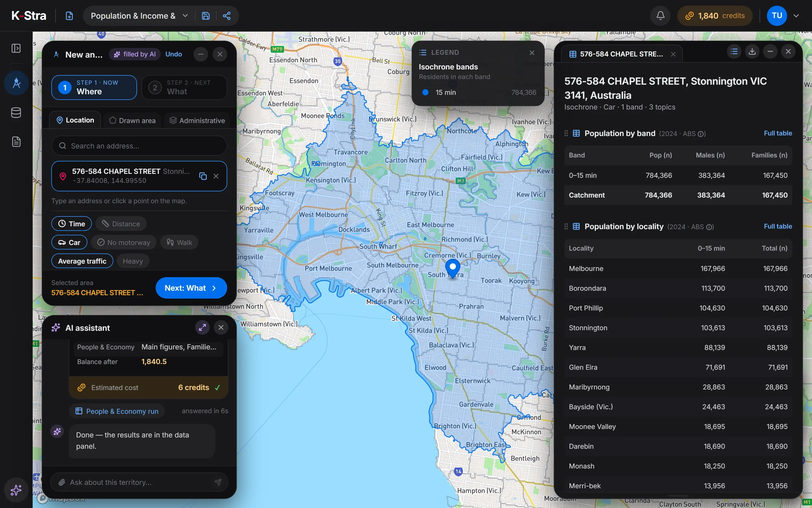The image size is (812, 508).
Task: Open Full table for Population by locality
Action: pyautogui.click(x=777, y=226)
